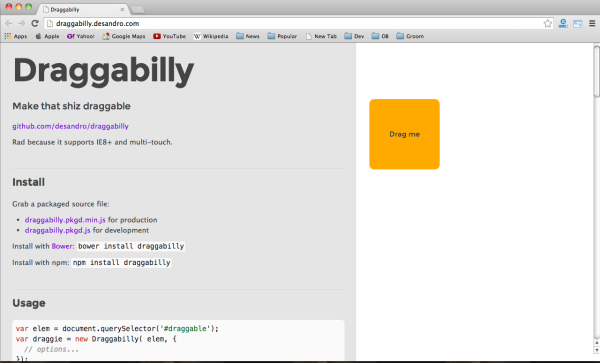Click the 'Rad because it supports IE8+' sentence

coord(92,142)
